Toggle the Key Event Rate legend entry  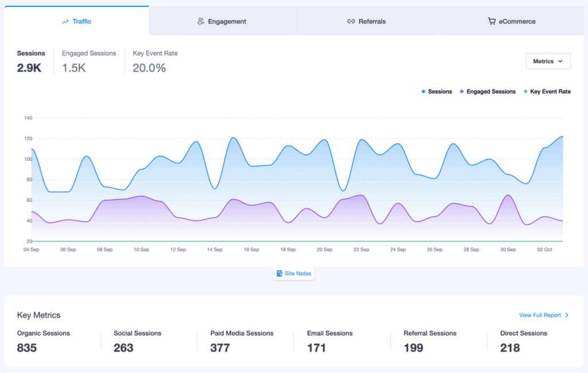tap(547, 91)
